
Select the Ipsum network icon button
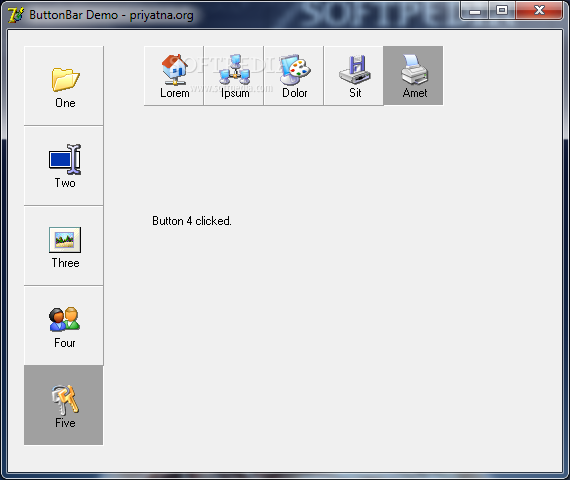point(234,76)
